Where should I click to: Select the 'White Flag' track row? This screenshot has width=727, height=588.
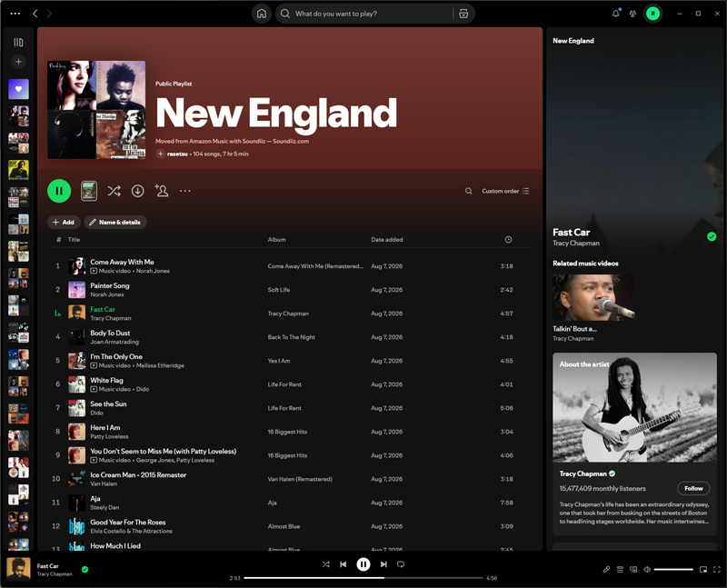pyautogui.click(x=290, y=384)
